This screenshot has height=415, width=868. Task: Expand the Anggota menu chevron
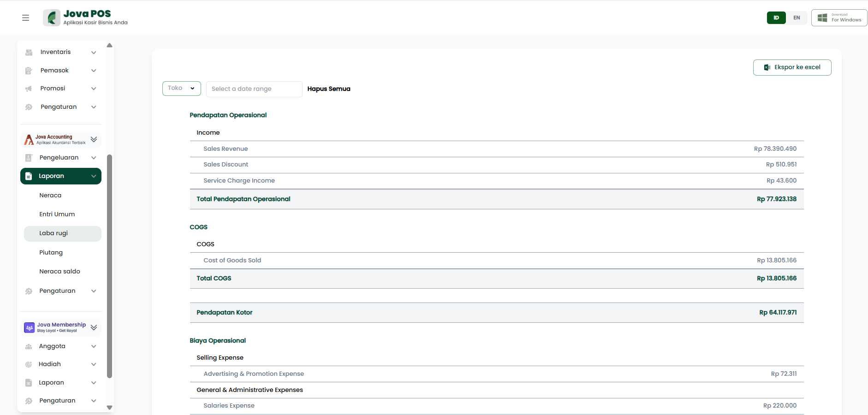click(94, 346)
